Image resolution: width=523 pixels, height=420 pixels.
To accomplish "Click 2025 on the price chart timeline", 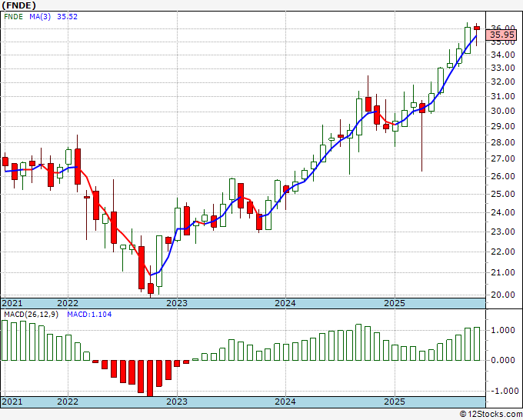I will pos(395,303).
